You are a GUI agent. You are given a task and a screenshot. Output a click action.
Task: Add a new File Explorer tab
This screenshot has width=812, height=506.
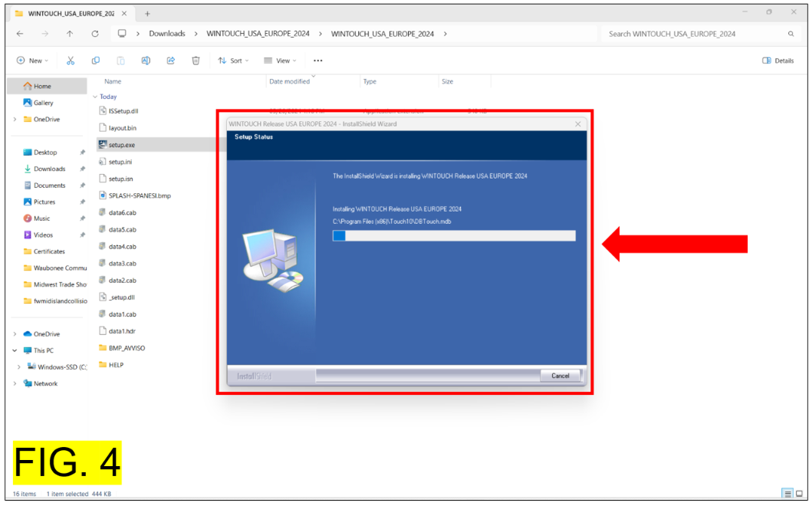[147, 14]
